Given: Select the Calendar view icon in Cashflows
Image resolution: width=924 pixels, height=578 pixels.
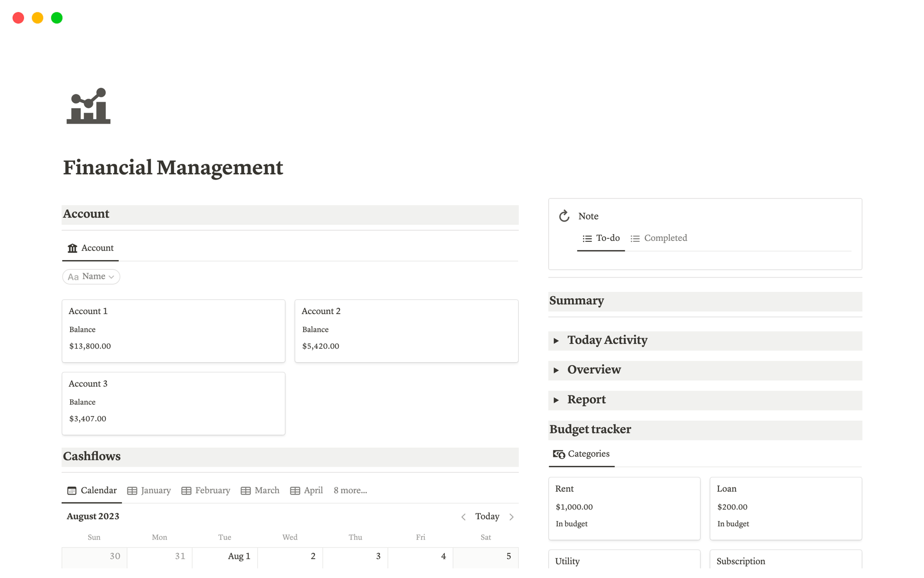Looking at the screenshot, I should coord(72,490).
